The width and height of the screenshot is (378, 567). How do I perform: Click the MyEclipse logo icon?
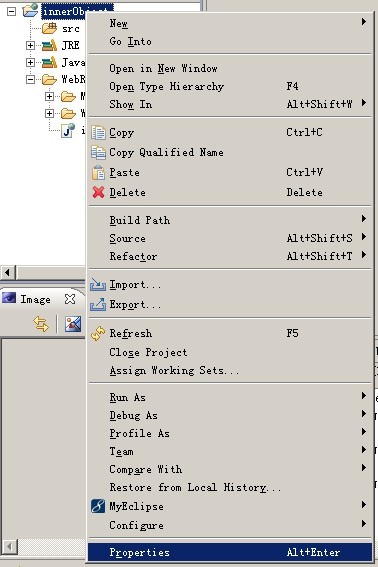(98, 506)
